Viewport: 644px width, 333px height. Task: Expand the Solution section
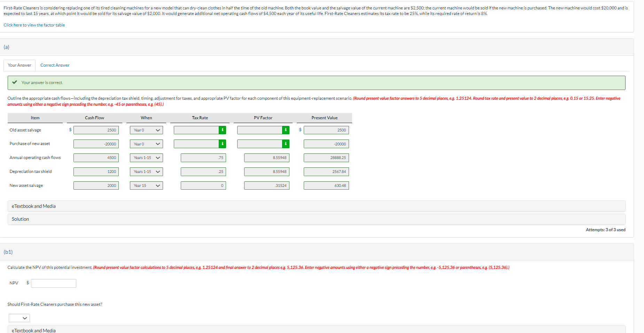20,219
